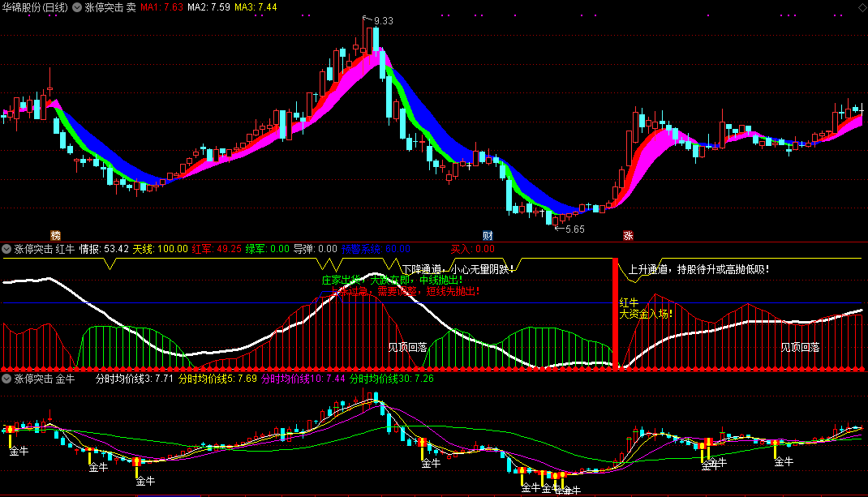Click the 财 financial marker icon
This screenshot has height=497, width=868.
tap(488, 236)
